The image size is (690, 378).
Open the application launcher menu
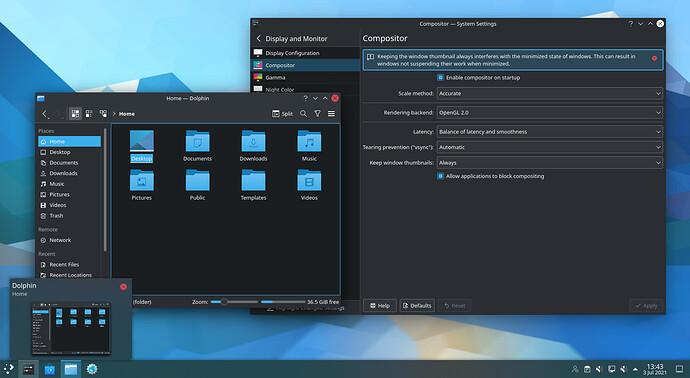point(8,369)
